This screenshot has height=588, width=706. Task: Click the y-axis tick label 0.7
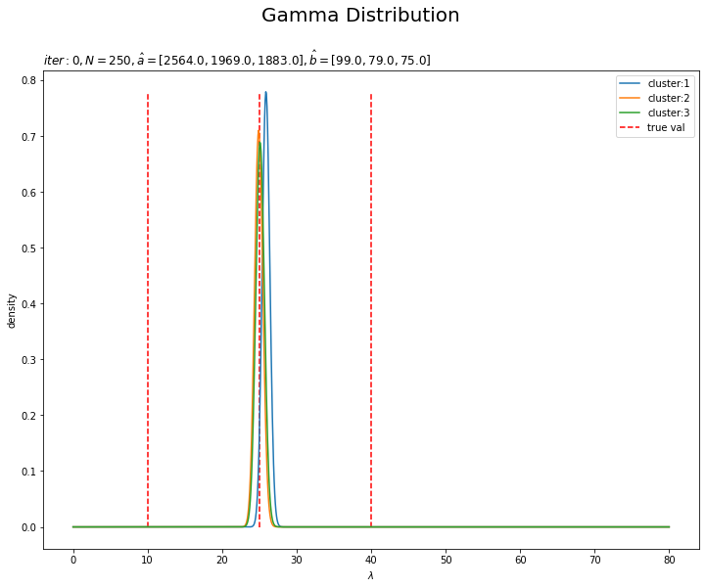(28, 136)
